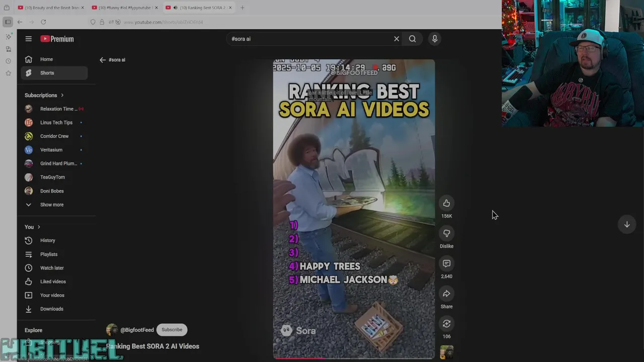This screenshot has width=644, height=362.
Task: Close the Beauty and the Beast tab
Action: coord(82,8)
